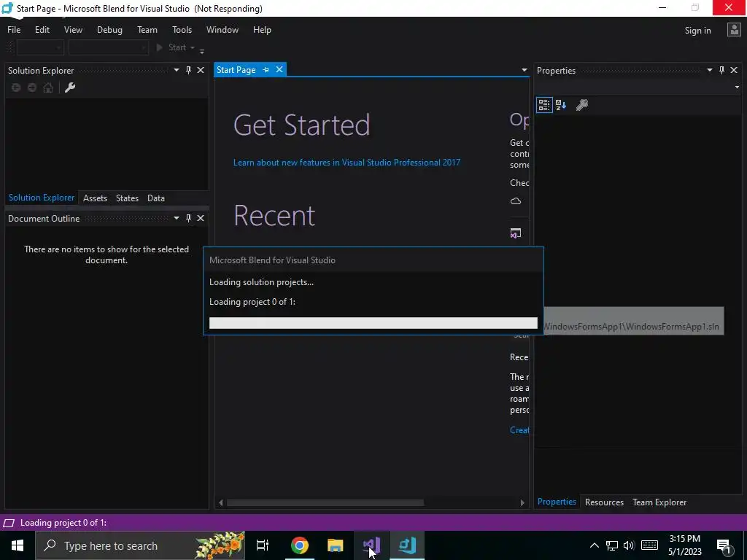Image resolution: width=747 pixels, height=560 pixels.
Task: Open the Windows Start menu
Action: pos(18,545)
